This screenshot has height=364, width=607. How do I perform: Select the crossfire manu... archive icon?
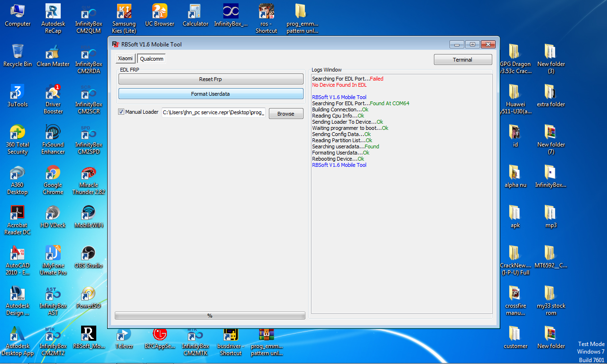(x=515, y=301)
